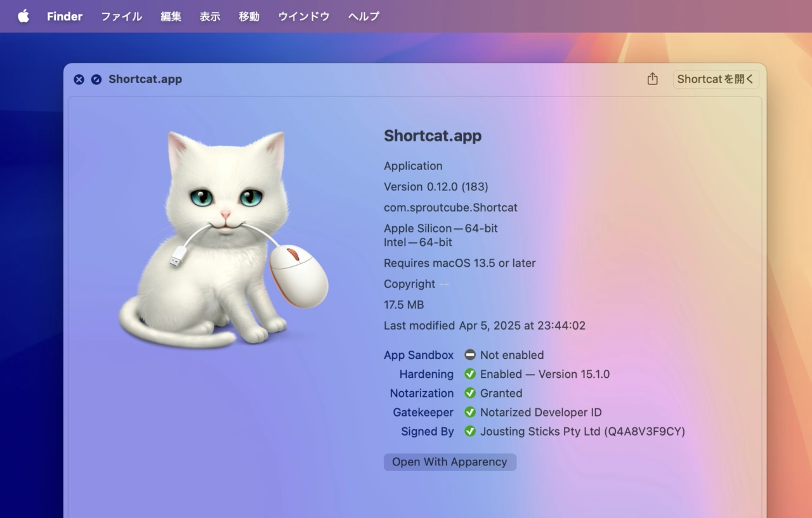The height and width of the screenshot is (518, 812).
Task: Open the Finder menu
Action: [x=65, y=16]
